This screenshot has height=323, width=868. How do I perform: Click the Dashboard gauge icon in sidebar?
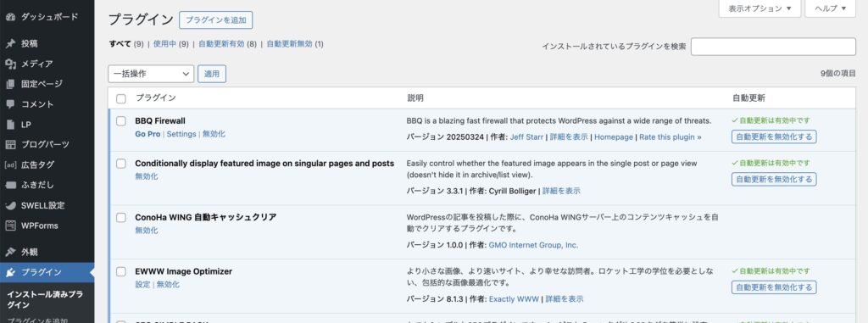click(10, 17)
